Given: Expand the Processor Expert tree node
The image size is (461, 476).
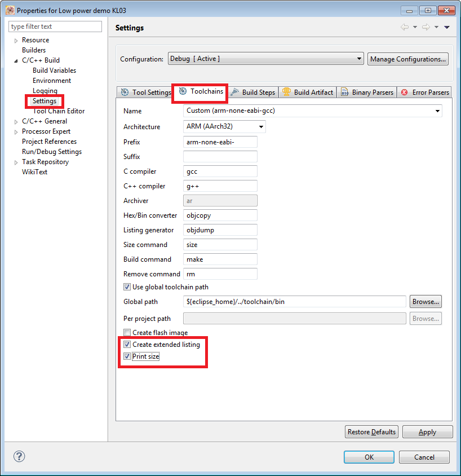Looking at the screenshot, I should [16, 132].
